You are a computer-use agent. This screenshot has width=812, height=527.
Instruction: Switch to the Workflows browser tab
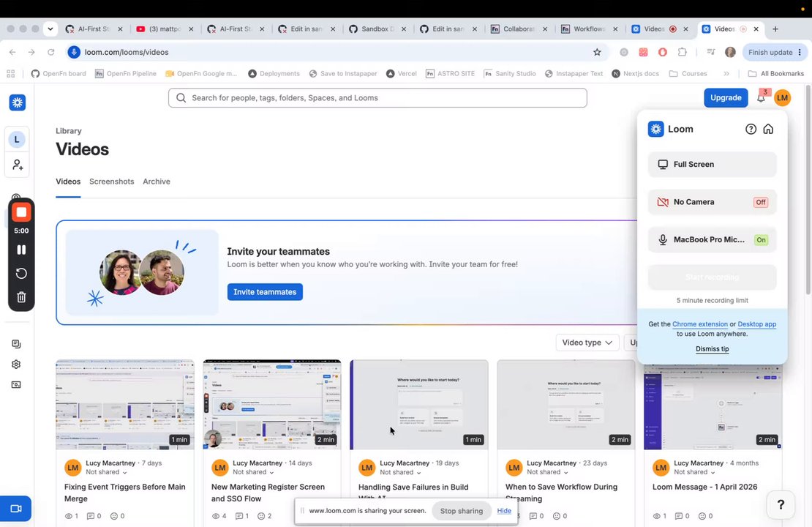pyautogui.click(x=589, y=29)
